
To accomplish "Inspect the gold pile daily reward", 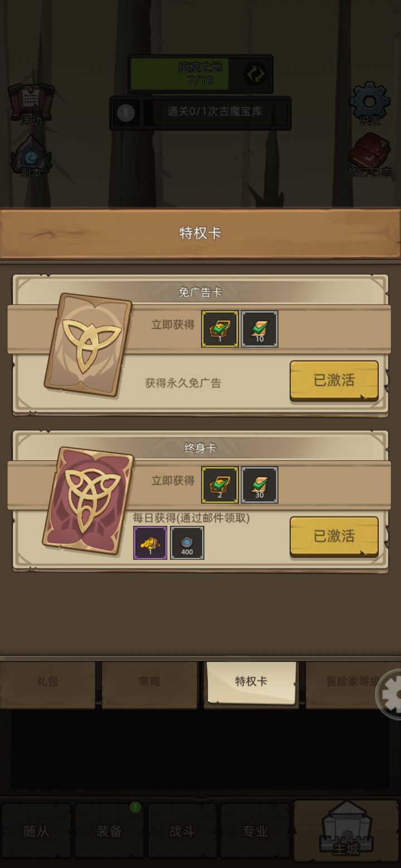I will [150, 543].
